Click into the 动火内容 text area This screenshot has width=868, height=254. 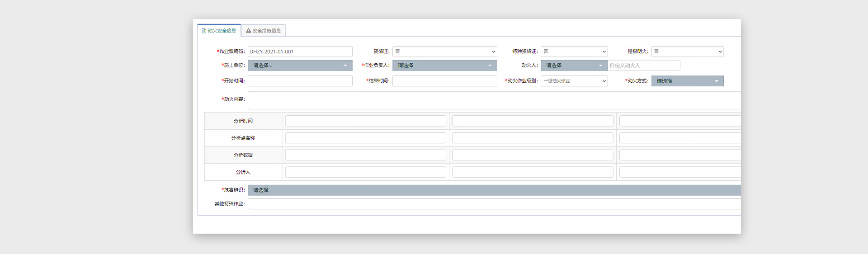click(494, 100)
